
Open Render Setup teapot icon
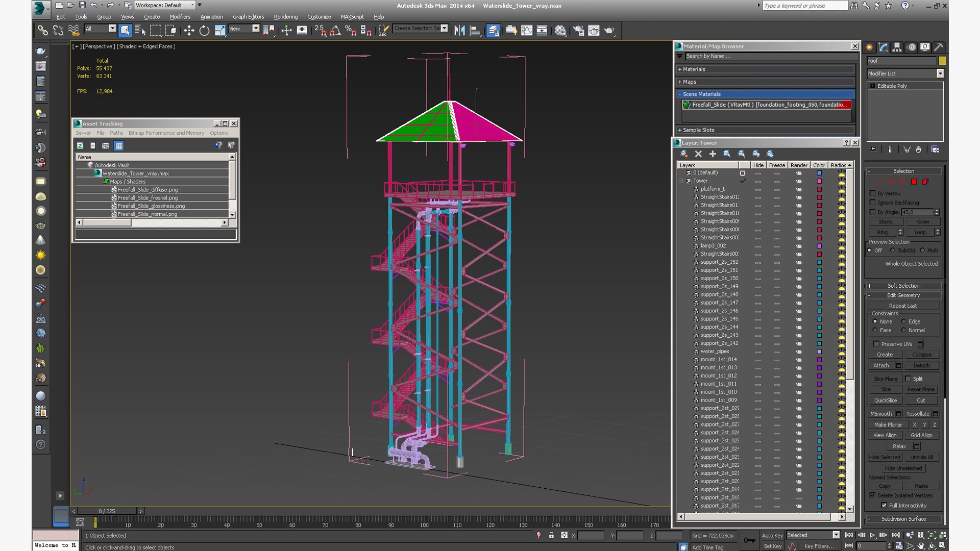pos(578,31)
